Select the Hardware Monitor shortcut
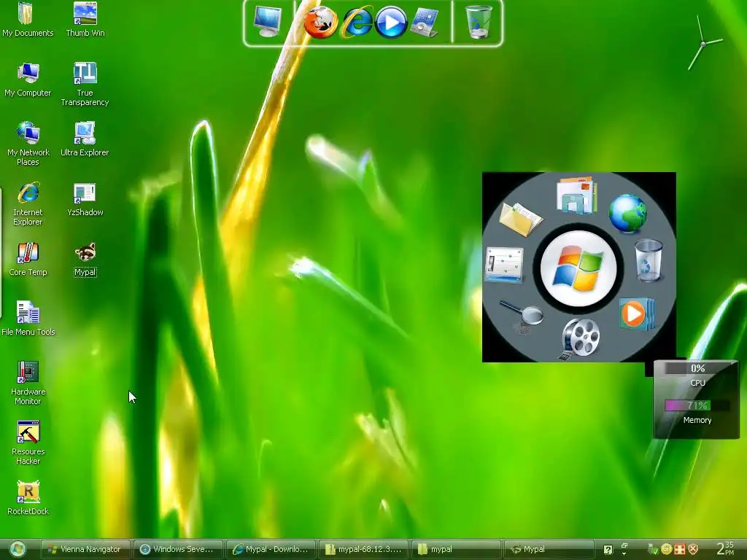 tap(28, 384)
